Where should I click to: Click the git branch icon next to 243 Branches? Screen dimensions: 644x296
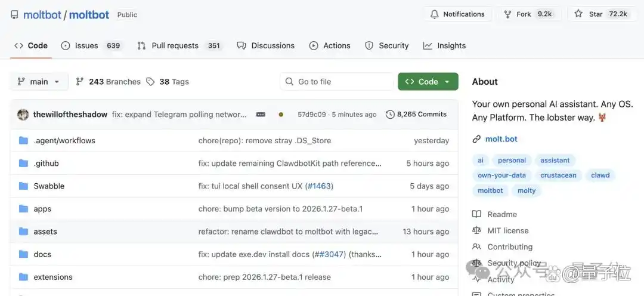(80, 81)
